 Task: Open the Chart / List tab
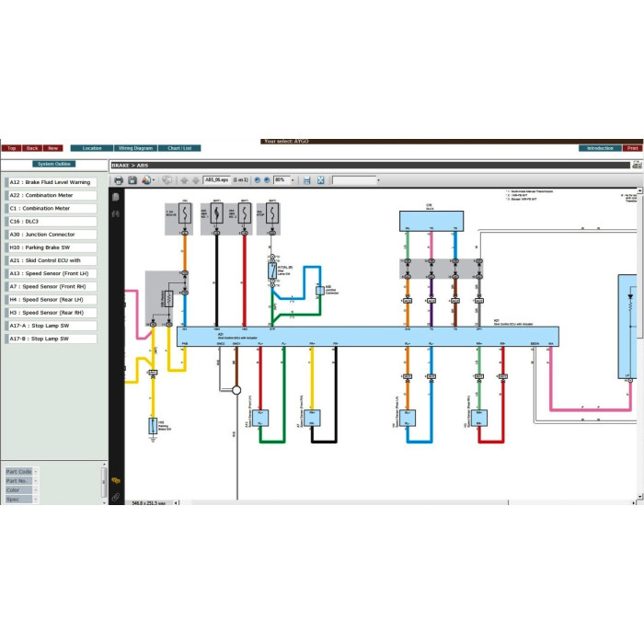coord(179,148)
